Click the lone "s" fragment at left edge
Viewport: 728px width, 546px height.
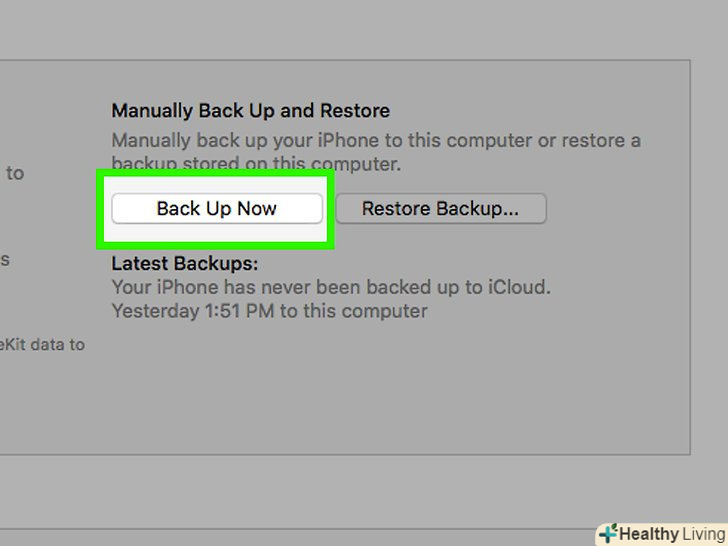(5, 260)
